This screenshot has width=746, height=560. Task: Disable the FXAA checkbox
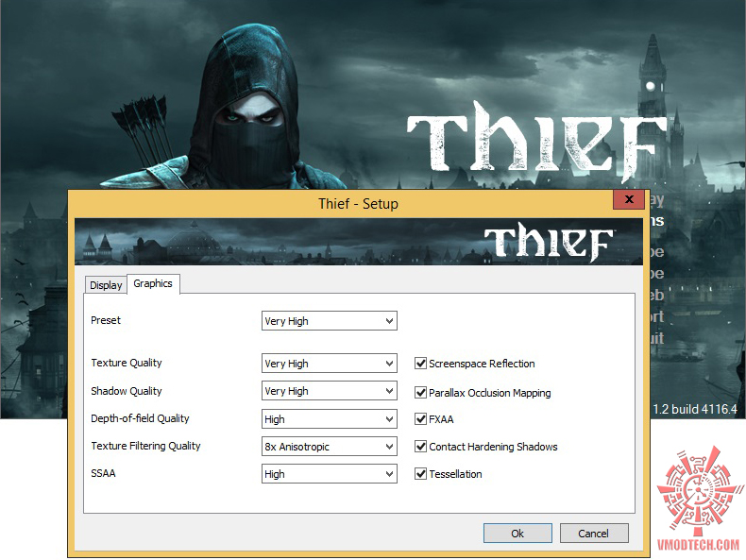420,419
